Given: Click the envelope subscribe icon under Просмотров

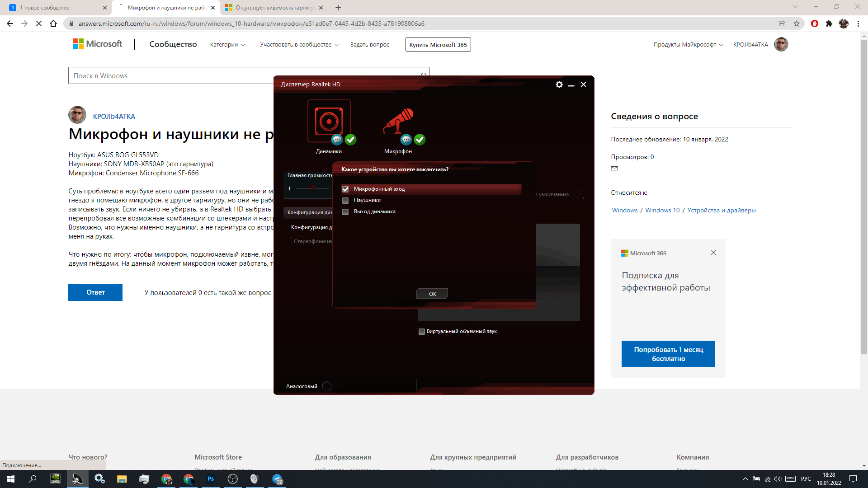Looking at the screenshot, I should pyautogui.click(x=614, y=168).
